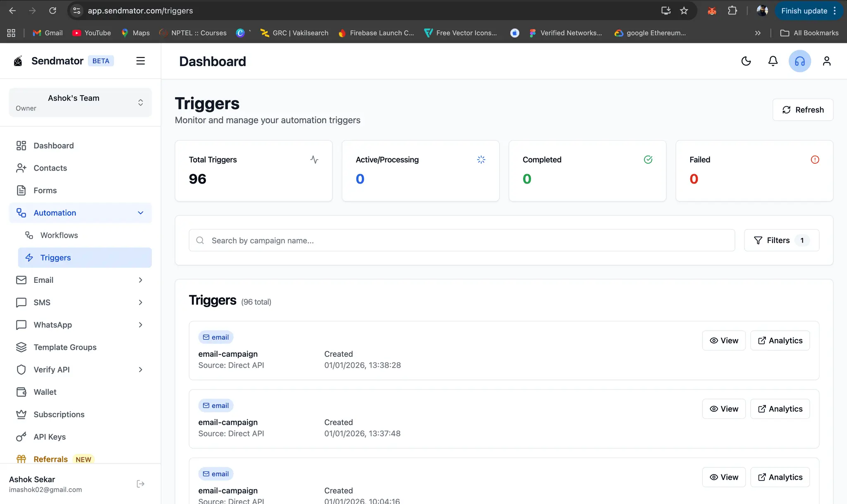Screen dimensions: 847x504
Task: Open Analytics for the 10:04:16 trigger
Action: [x=780, y=477]
